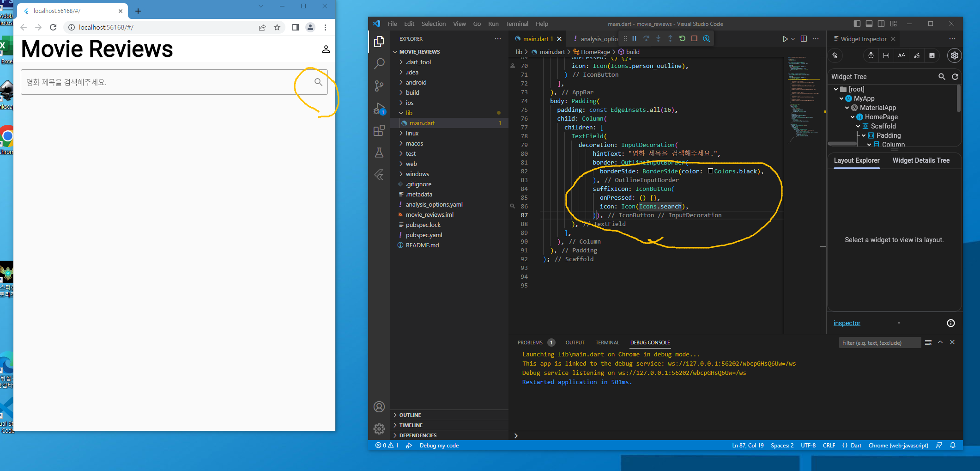Open the Manage gear in activity bar

[379, 429]
